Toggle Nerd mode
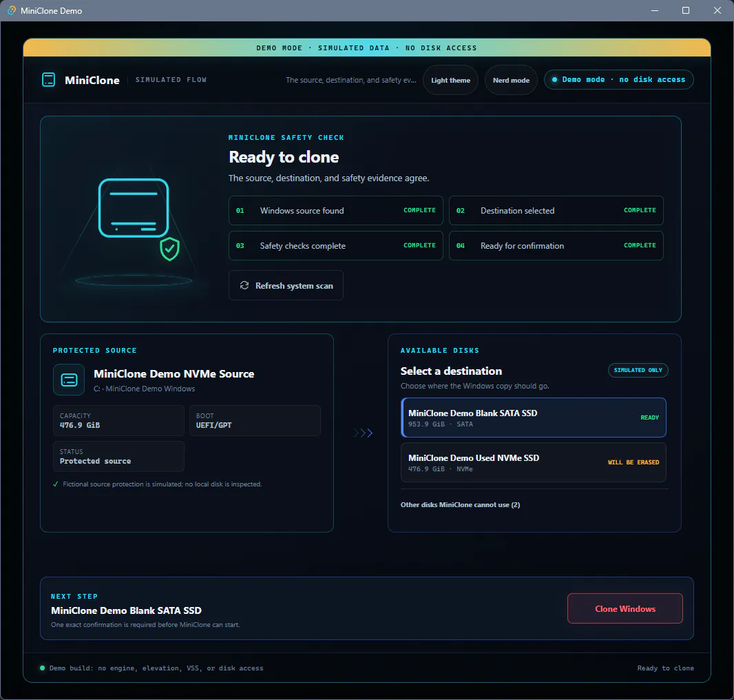This screenshot has width=734, height=700. pos(511,80)
